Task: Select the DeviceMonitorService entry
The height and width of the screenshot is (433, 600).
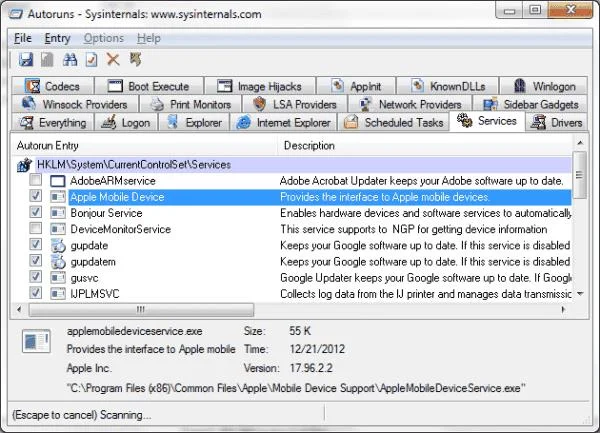Action: point(293,229)
